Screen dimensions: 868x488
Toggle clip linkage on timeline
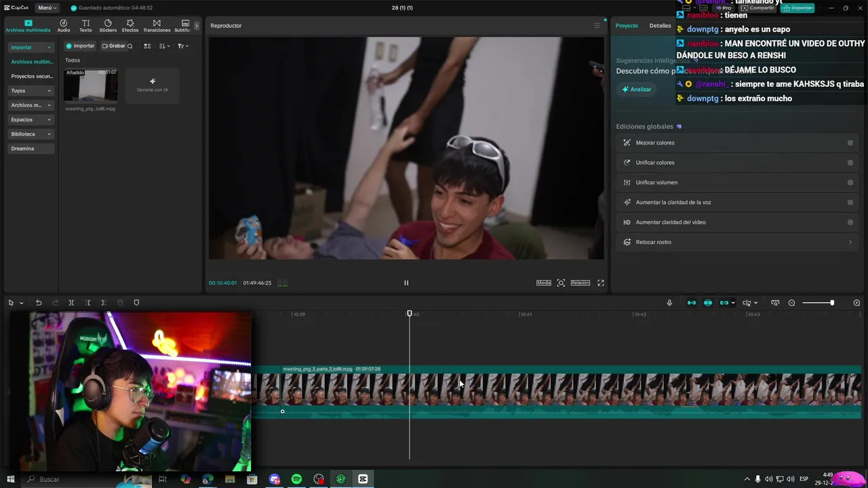(724, 303)
